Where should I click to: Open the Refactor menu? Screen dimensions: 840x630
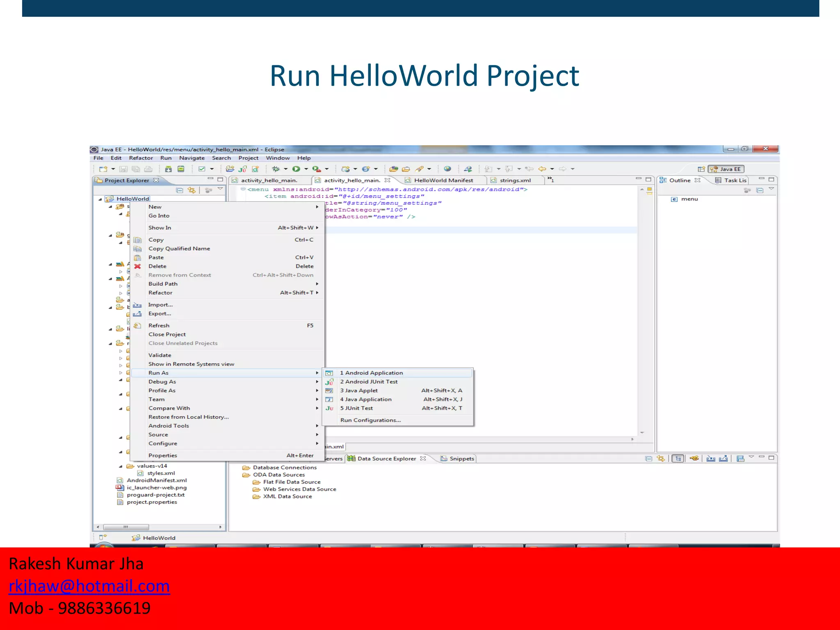pyautogui.click(x=141, y=158)
